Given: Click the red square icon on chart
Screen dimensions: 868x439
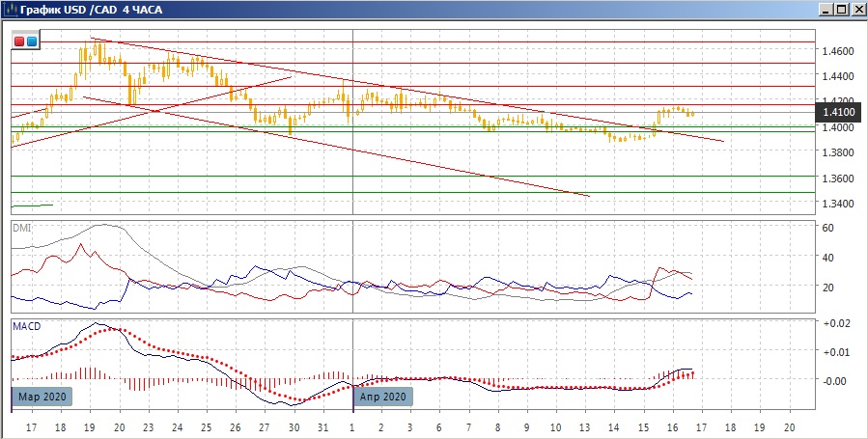Looking at the screenshot, I should [x=20, y=41].
